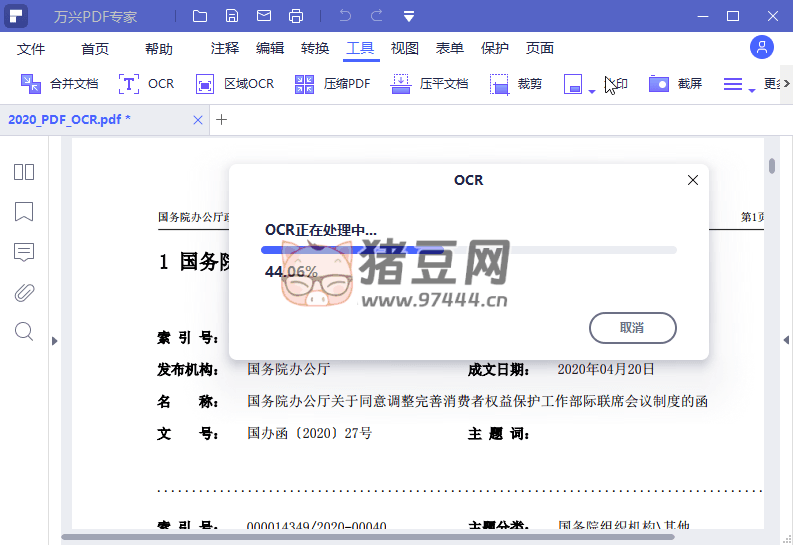This screenshot has height=545, width=793.
Task: Click the print icon in title bar
Action: (x=296, y=16)
